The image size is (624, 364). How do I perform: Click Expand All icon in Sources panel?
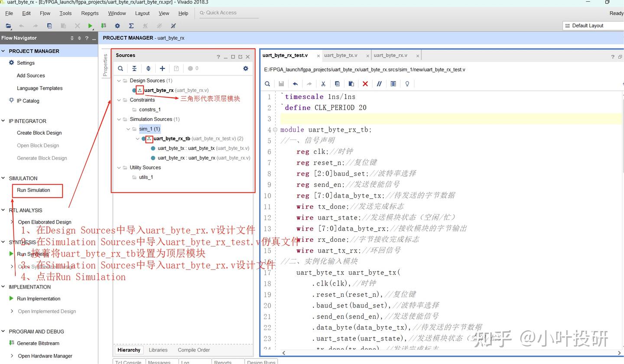coord(148,68)
